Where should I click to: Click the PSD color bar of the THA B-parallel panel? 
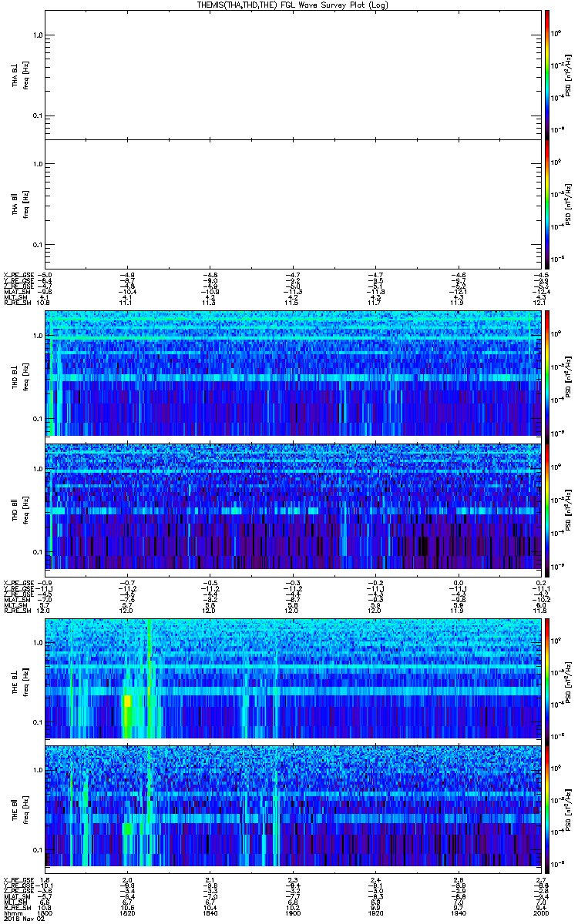click(546, 203)
